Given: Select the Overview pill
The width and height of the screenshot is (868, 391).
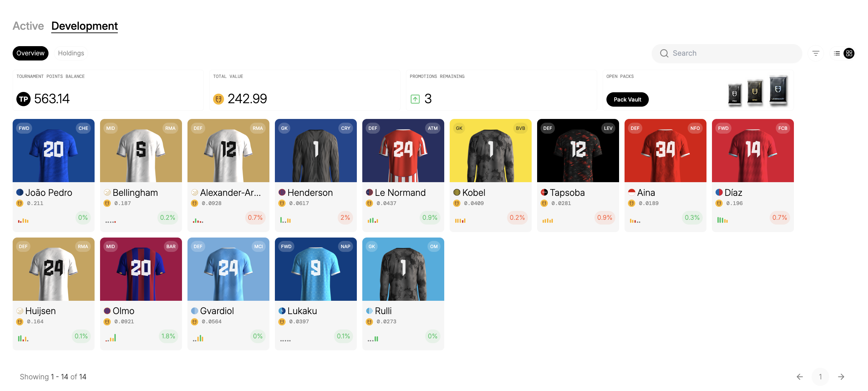Looking at the screenshot, I should [x=30, y=53].
